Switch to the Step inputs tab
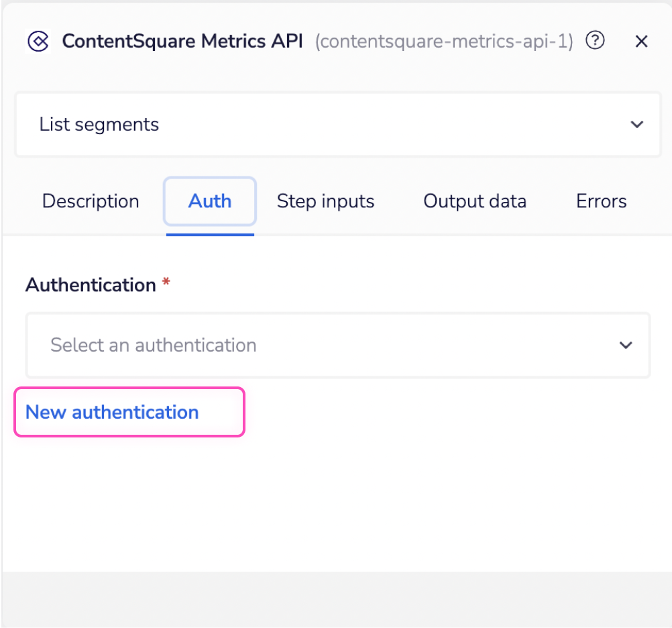This screenshot has width=672, height=628. click(x=325, y=201)
